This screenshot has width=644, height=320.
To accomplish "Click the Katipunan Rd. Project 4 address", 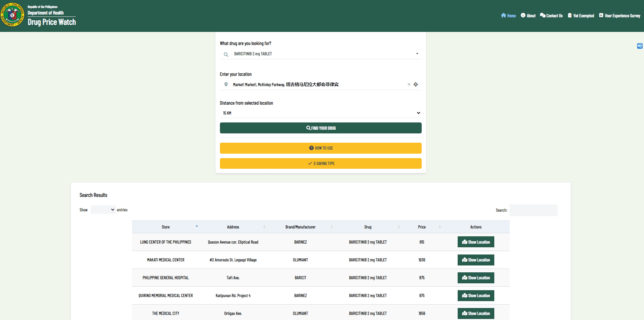I will click(233, 296).
